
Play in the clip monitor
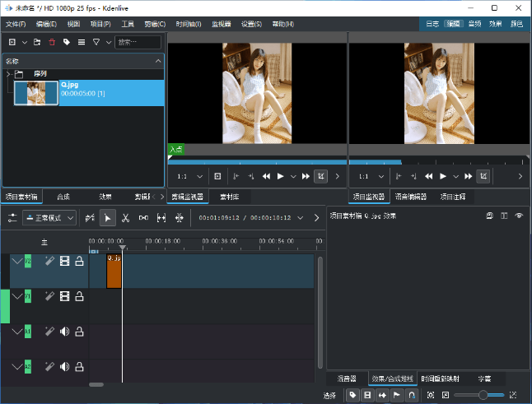tap(280, 176)
